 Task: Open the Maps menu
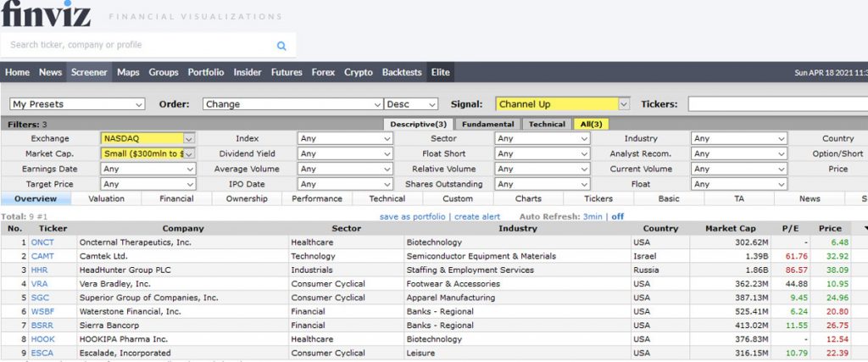tap(128, 73)
